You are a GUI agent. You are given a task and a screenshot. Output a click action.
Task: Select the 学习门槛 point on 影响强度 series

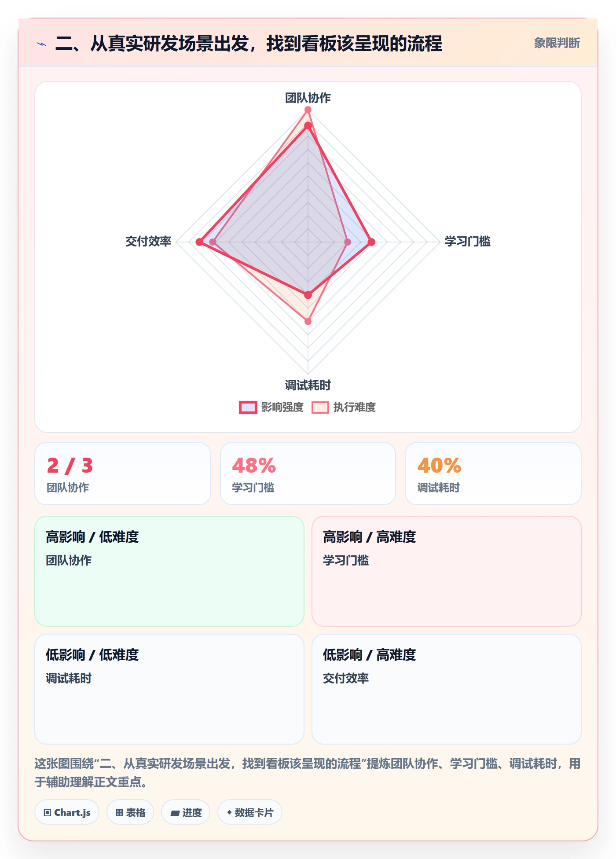[371, 242]
